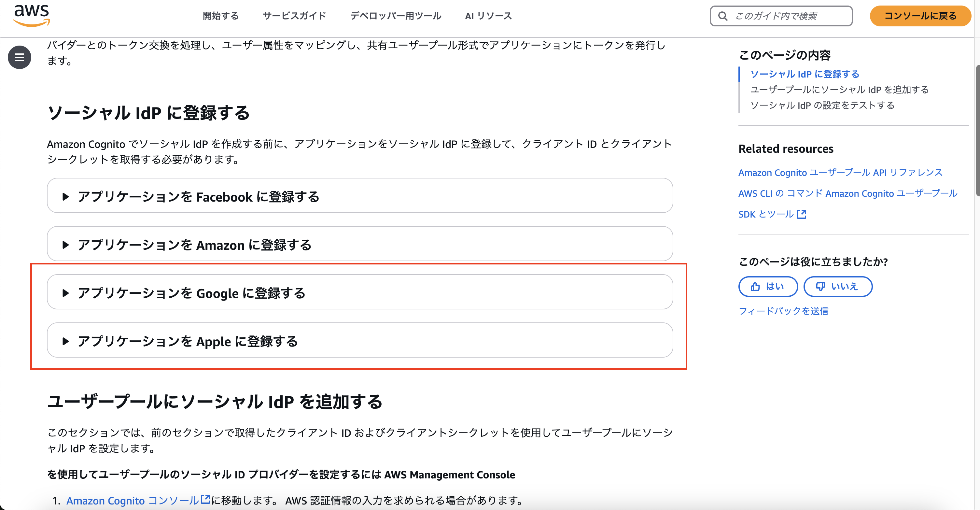The height and width of the screenshot is (510, 980).
Task: Open the hamburger menu icon
Action: (x=19, y=57)
